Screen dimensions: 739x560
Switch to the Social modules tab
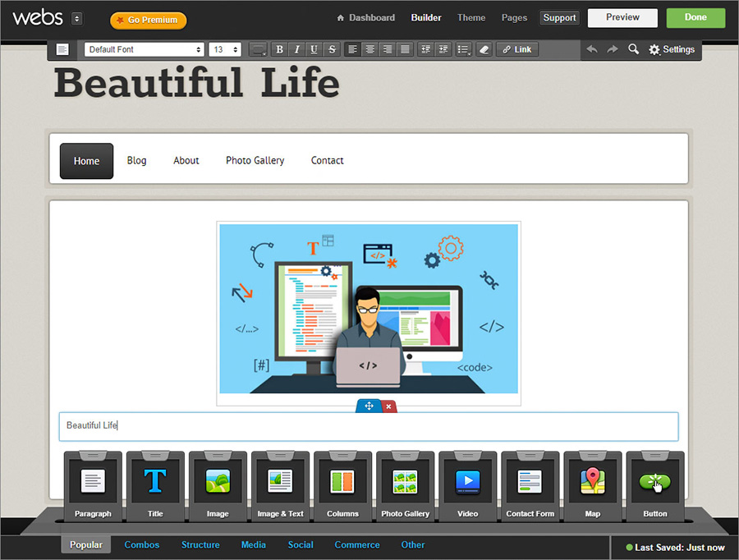tap(301, 544)
